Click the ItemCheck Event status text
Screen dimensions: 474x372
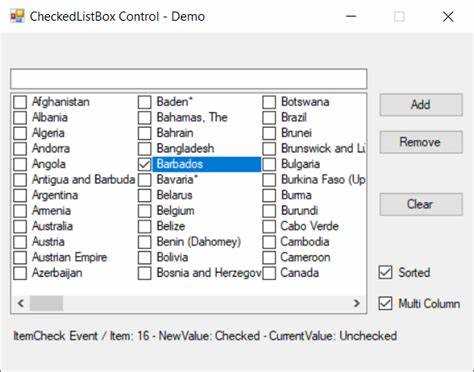[x=205, y=336]
